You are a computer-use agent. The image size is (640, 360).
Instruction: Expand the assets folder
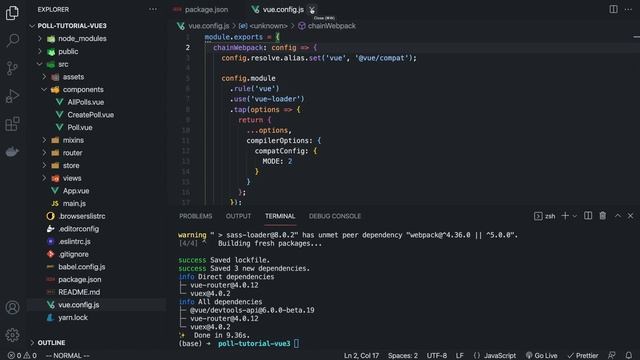pos(73,77)
